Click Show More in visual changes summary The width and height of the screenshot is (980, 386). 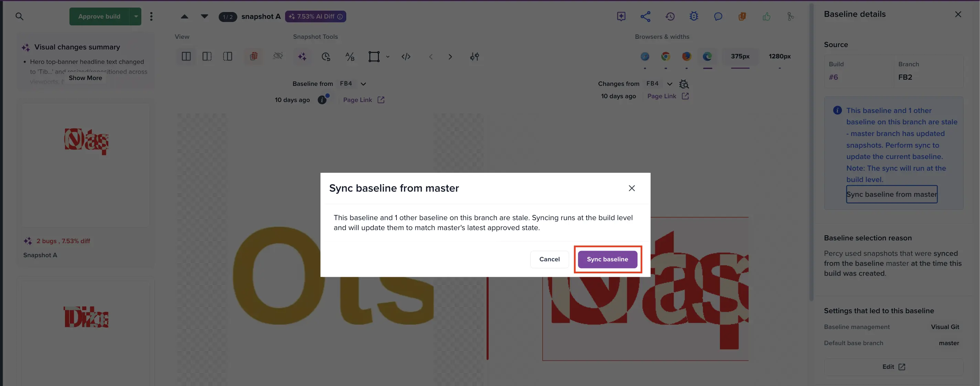[85, 78]
